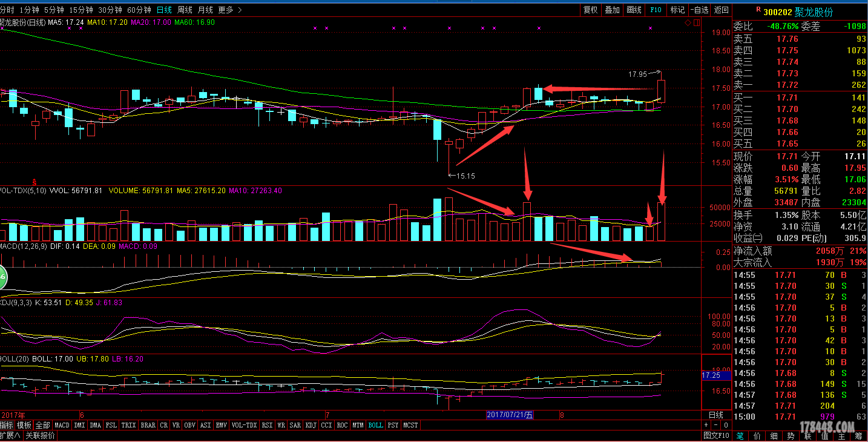Choose the MCST indicator tab
Viewport: 868px width, 442px height.
click(x=410, y=425)
